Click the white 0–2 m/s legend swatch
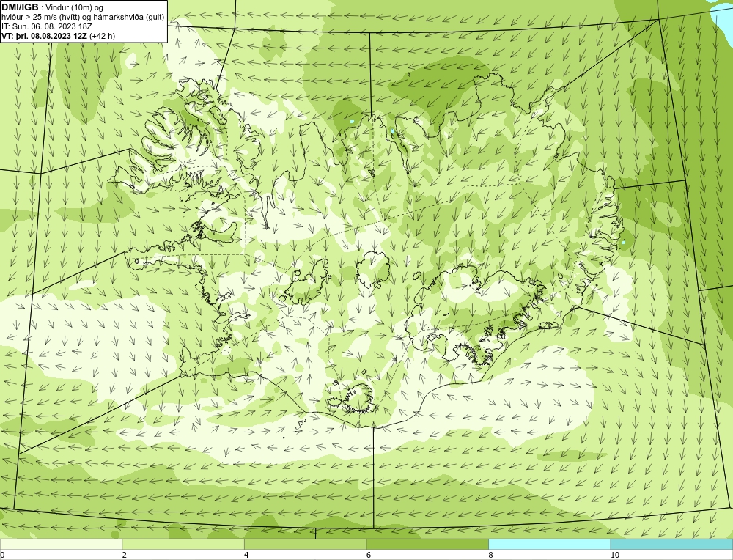 click(x=62, y=544)
